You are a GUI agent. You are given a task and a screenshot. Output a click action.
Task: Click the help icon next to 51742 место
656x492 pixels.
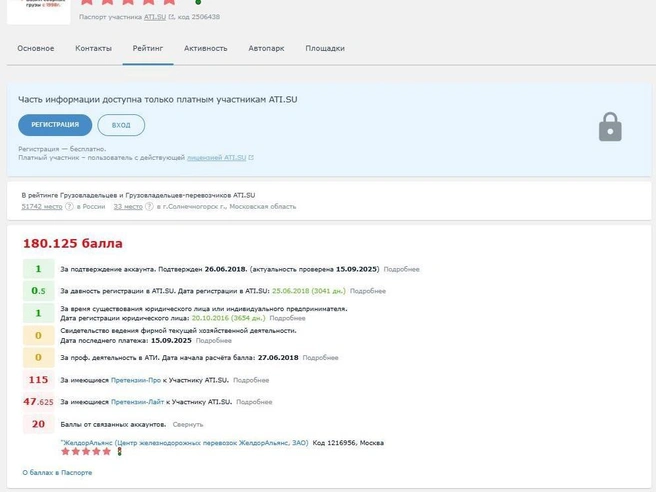[69, 207]
